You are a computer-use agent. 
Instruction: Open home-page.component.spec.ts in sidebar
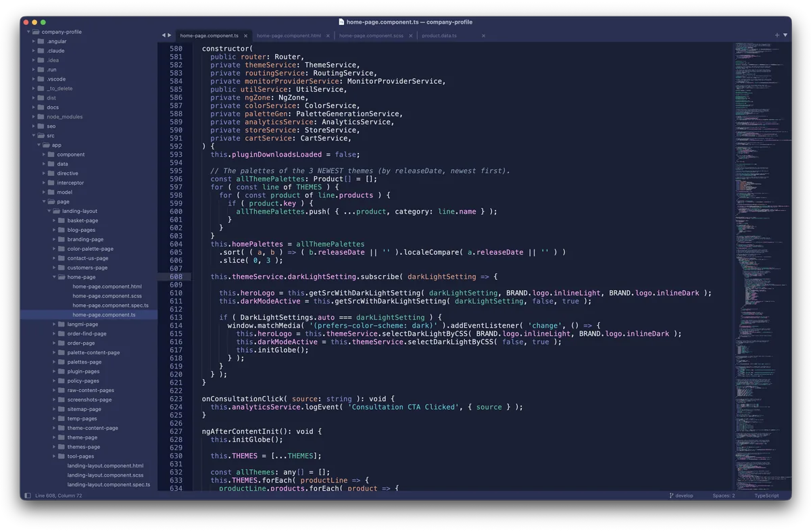pos(110,306)
